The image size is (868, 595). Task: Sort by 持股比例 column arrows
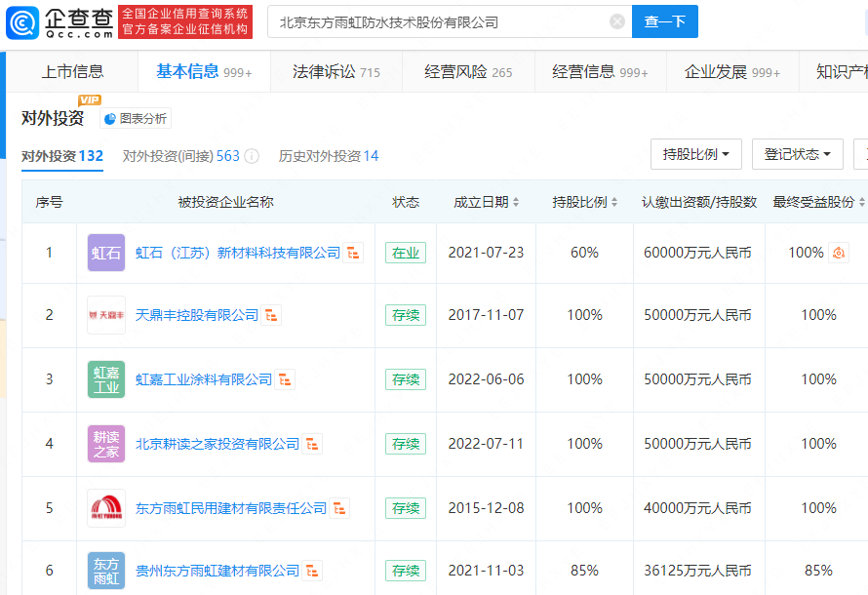coord(614,202)
